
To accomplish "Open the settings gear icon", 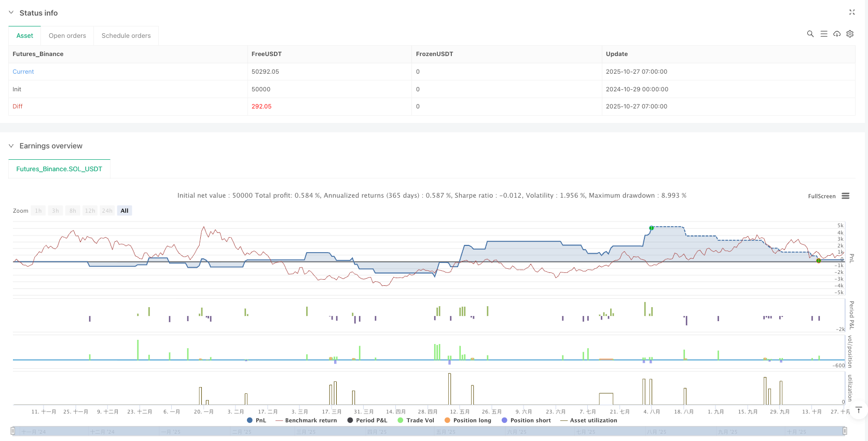I will pos(850,34).
